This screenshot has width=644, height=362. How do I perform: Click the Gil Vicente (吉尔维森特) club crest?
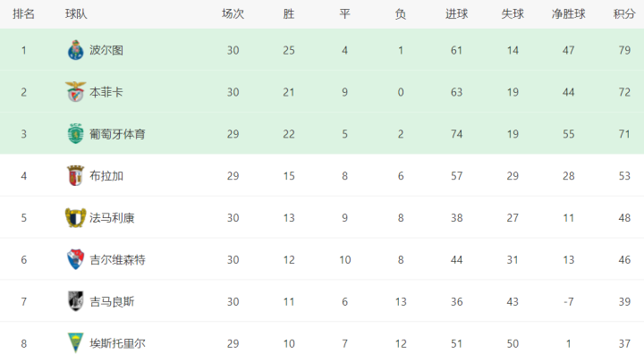[x=75, y=259]
